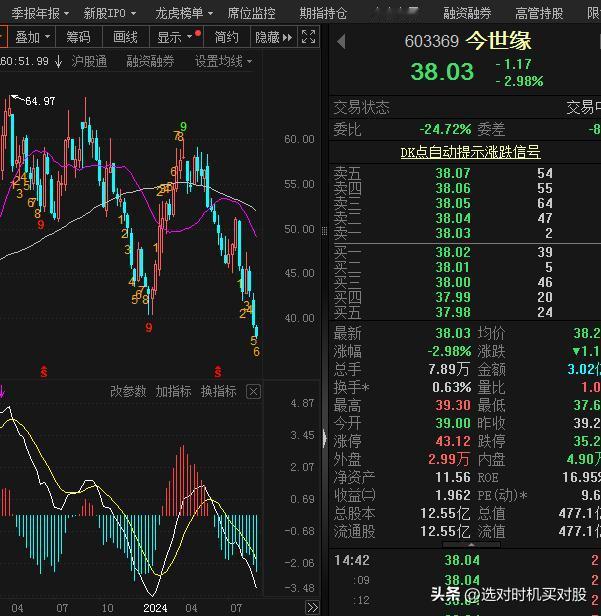Click the 买三 price 38.00

tap(453, 282)
